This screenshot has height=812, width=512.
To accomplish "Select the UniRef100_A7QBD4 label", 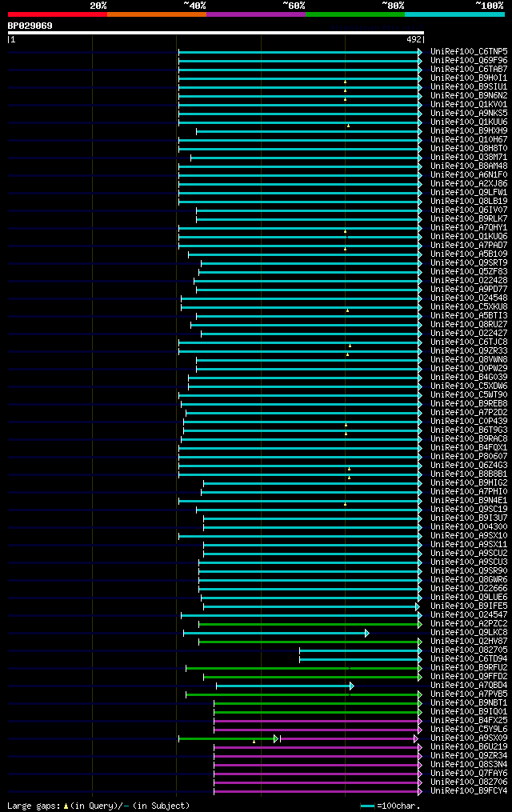I will pyautogui.click(x=469, y=686).
